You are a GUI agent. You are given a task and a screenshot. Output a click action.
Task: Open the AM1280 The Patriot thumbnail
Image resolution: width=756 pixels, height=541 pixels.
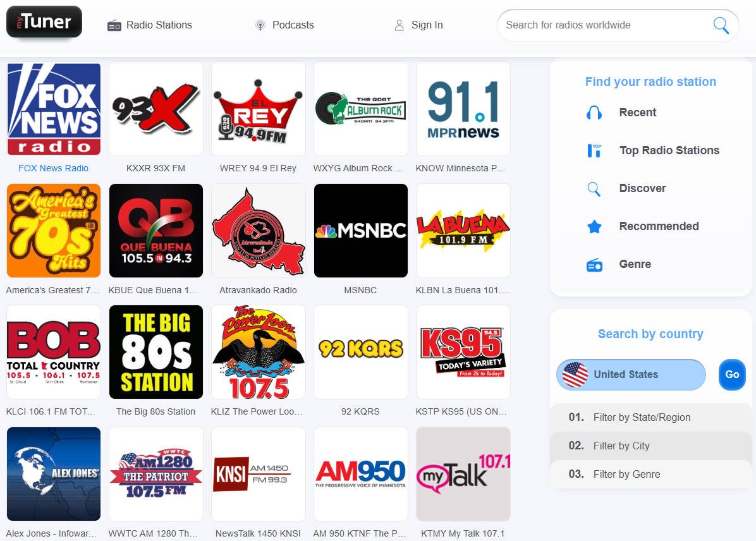click(156, 474)
